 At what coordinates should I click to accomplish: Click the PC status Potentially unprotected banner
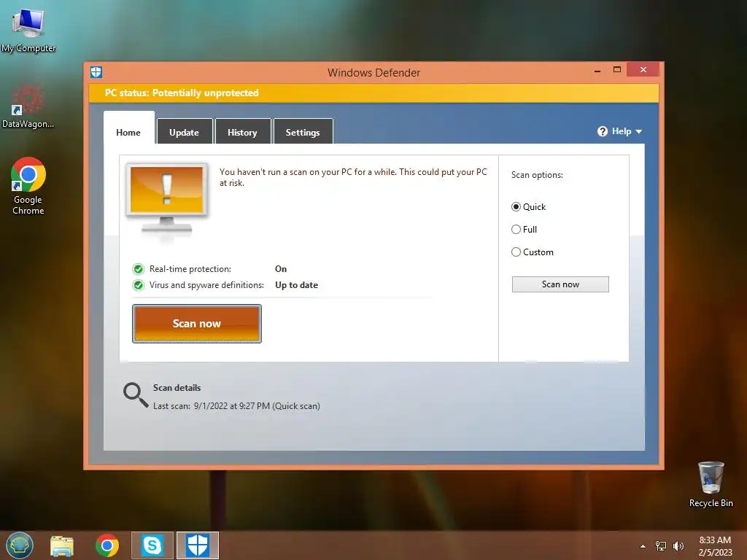[x=374, y=93]
